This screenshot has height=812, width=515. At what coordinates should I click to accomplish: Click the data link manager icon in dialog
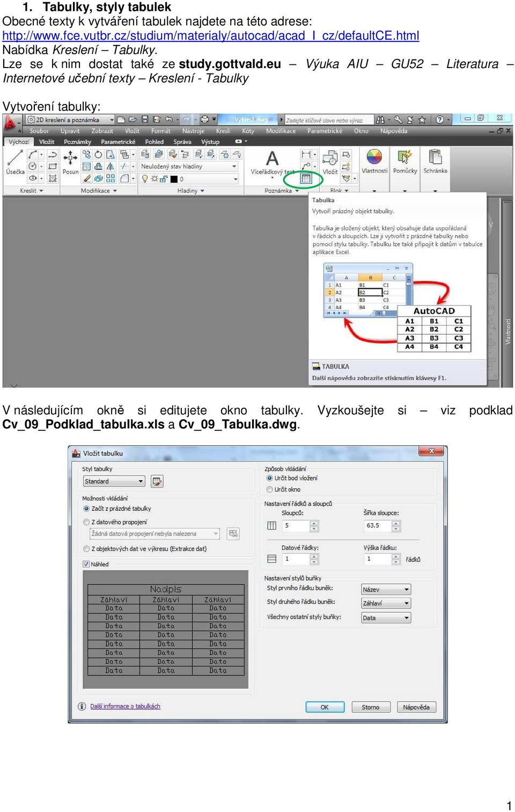coord(233,533)
